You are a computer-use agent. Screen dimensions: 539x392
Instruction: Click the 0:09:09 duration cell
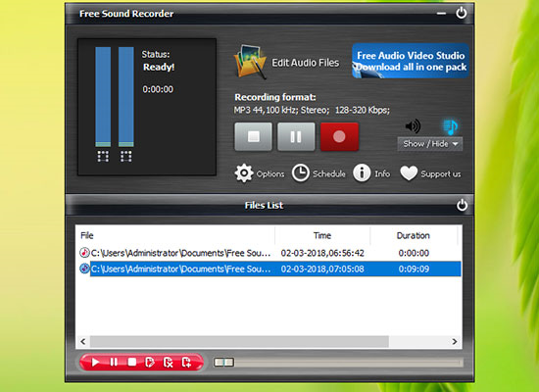pos(414,269)
